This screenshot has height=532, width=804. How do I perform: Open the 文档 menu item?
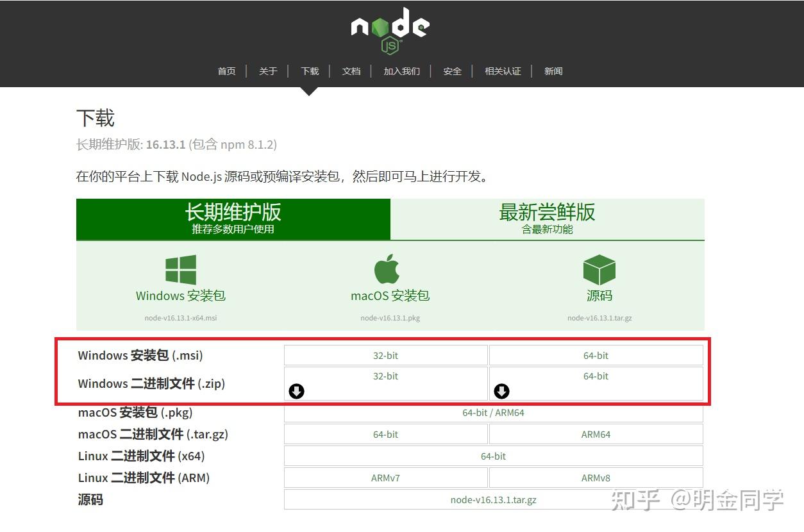tap(351, 71)
